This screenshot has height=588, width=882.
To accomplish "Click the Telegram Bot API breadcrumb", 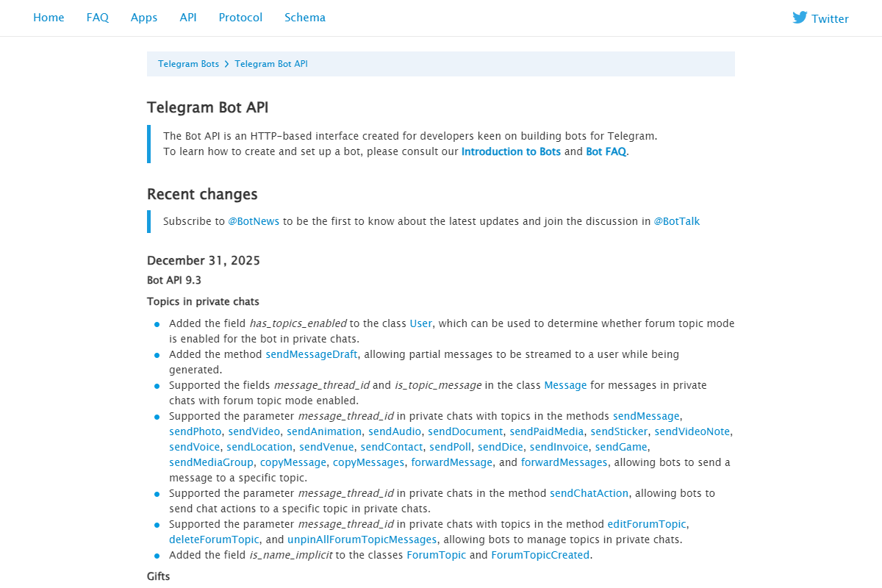I will click(x=271, y=64).
